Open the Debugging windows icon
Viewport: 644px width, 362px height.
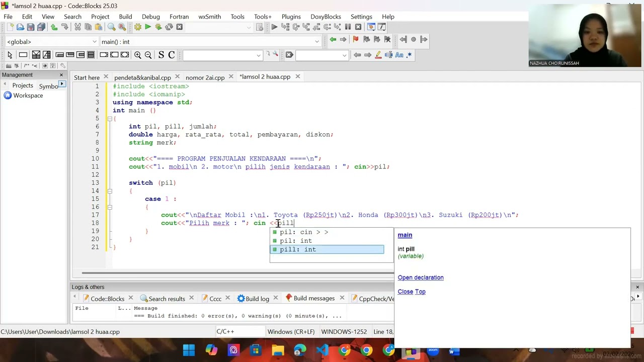point(371,27)
